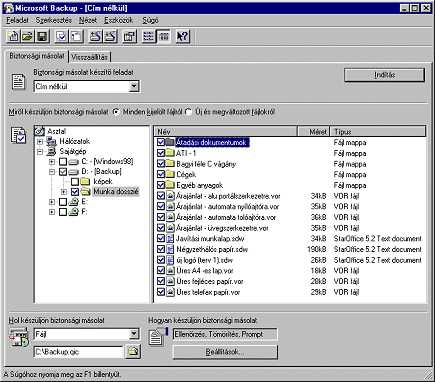Uncheck the Egyéb anyagok checkbox
The image size is (435, 382).
[x=161, y=185]
